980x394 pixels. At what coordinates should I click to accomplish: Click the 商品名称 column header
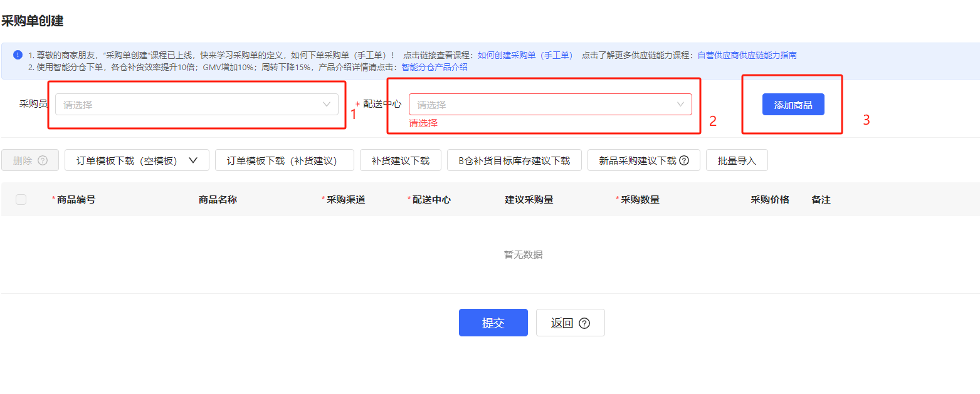(x=218, y=200)
